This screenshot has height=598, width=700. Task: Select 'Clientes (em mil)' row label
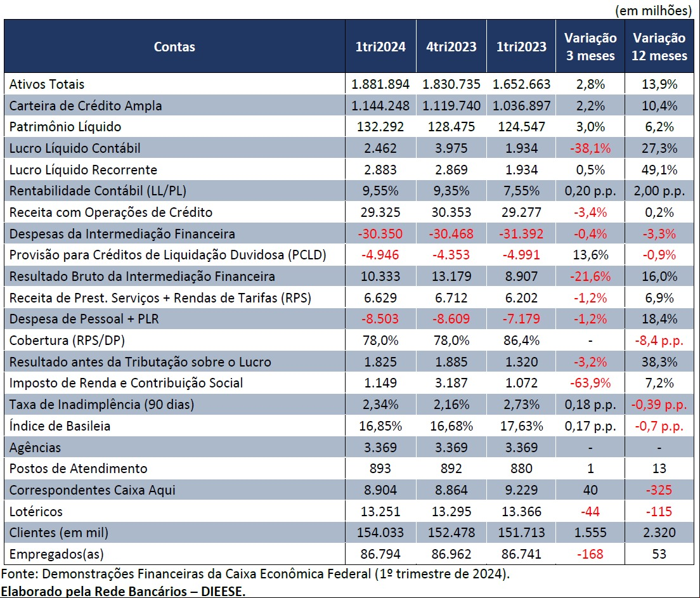pos(58,532)
